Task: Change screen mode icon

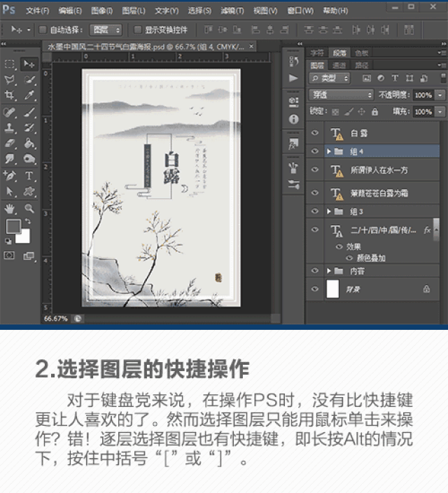Action: click(x=29, y=256)
